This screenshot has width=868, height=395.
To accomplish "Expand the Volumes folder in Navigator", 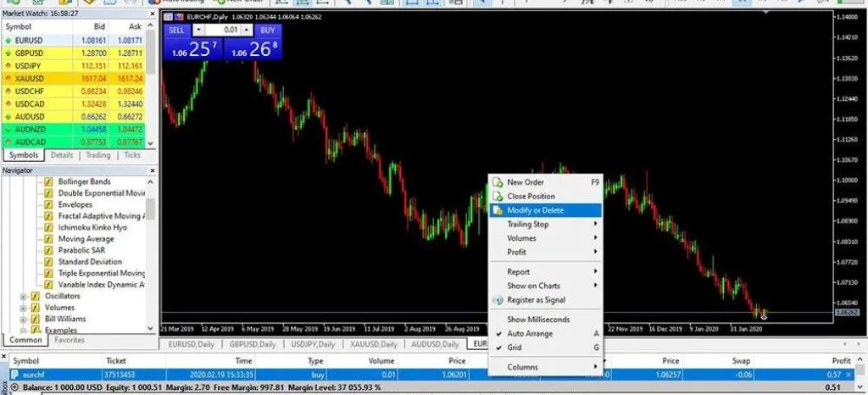I will click(23, 309).
